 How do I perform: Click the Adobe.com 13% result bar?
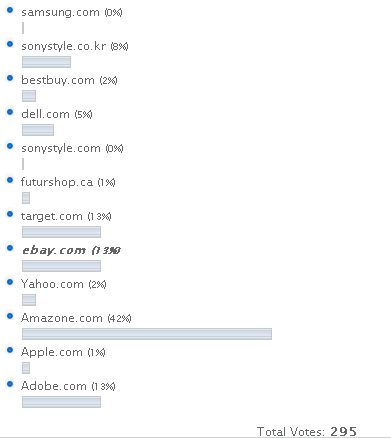(61, 402)
